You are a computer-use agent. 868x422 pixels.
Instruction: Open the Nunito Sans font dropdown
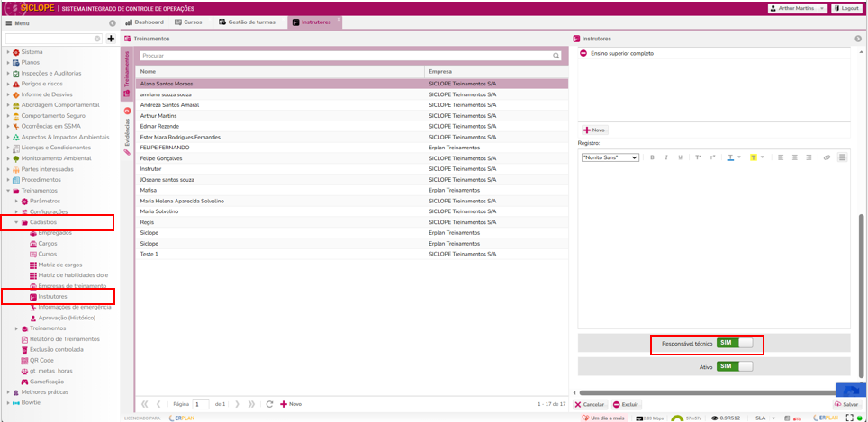coord(610,157)
